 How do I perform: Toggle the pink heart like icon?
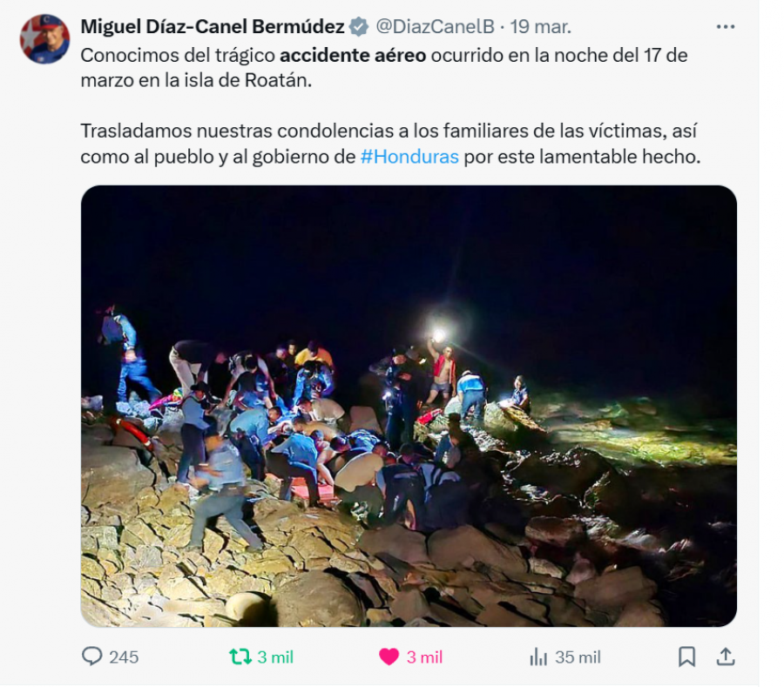click(389, 657)
